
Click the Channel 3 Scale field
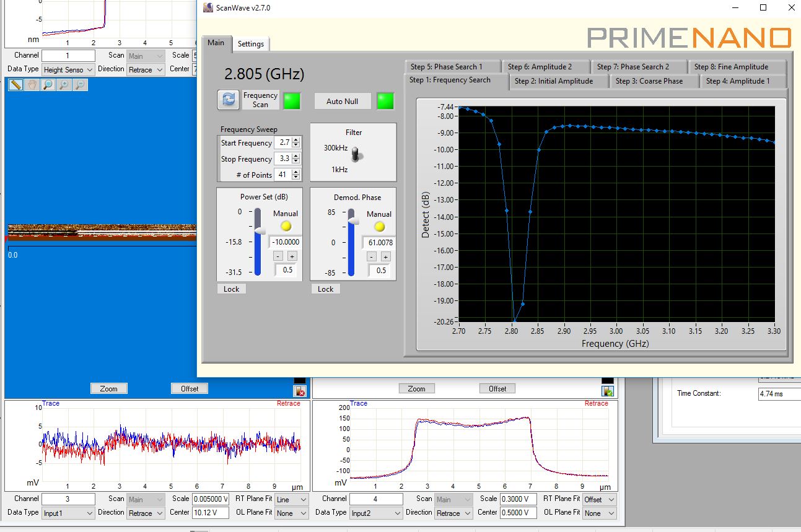[210, 499]
